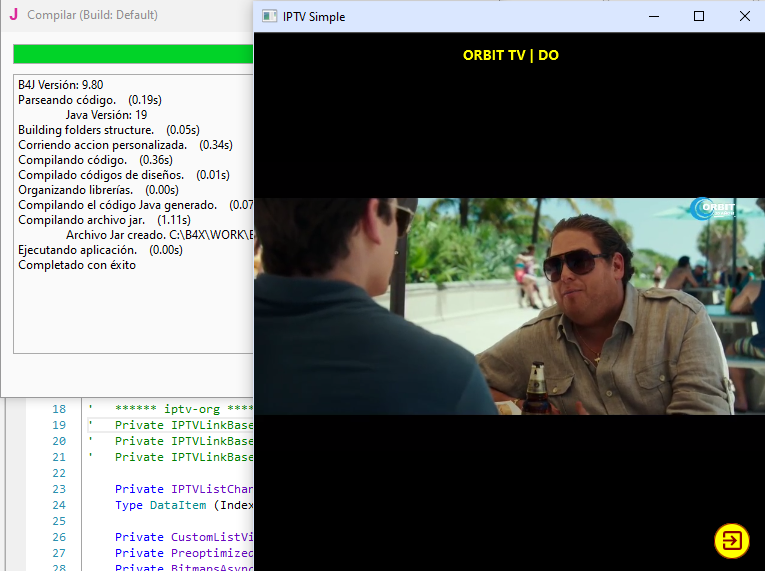This screenshot has height=571, width=765.
Task: Click the 'Compilando archivo jar.' log line
Action: click(104, 220)
